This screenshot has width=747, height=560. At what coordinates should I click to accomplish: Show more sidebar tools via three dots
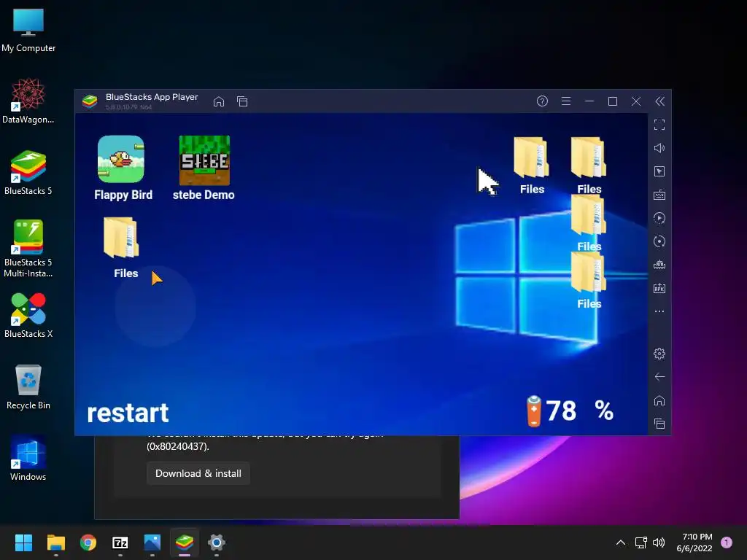(x=659, y=311)
